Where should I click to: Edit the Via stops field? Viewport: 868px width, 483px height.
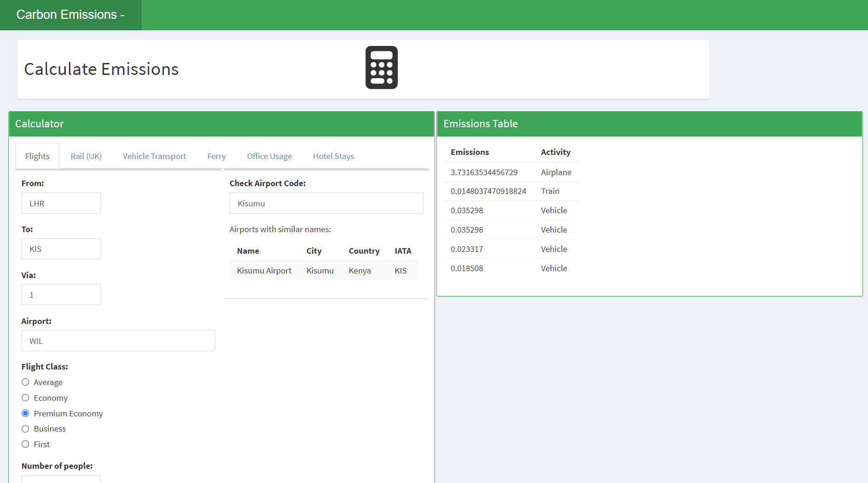(x=61, y=295)
